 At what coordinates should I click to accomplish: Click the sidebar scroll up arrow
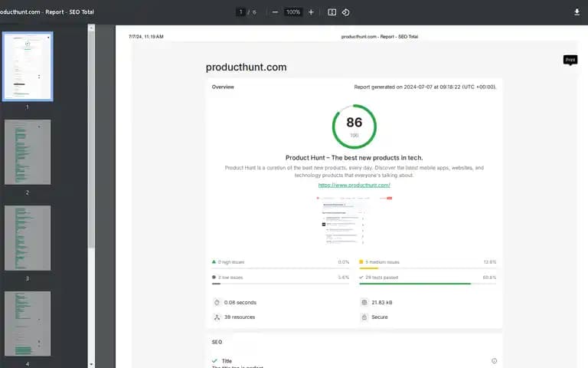click(91, 28)
